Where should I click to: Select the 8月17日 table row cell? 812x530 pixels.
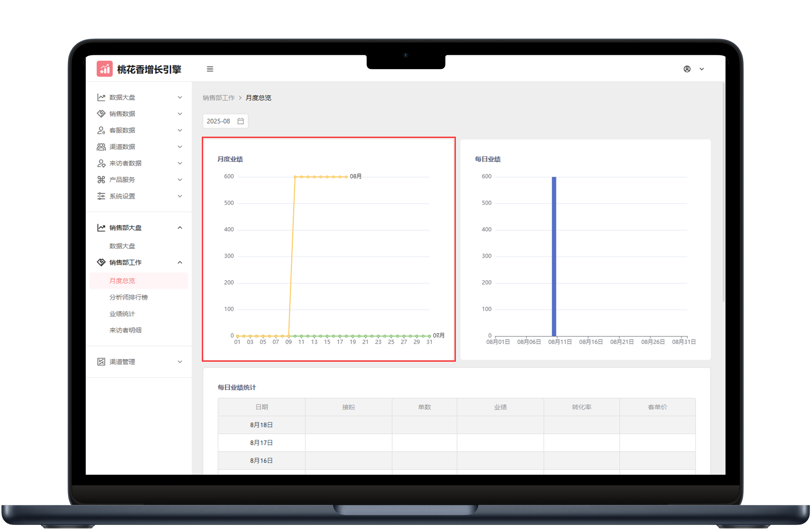click(261, 443)
